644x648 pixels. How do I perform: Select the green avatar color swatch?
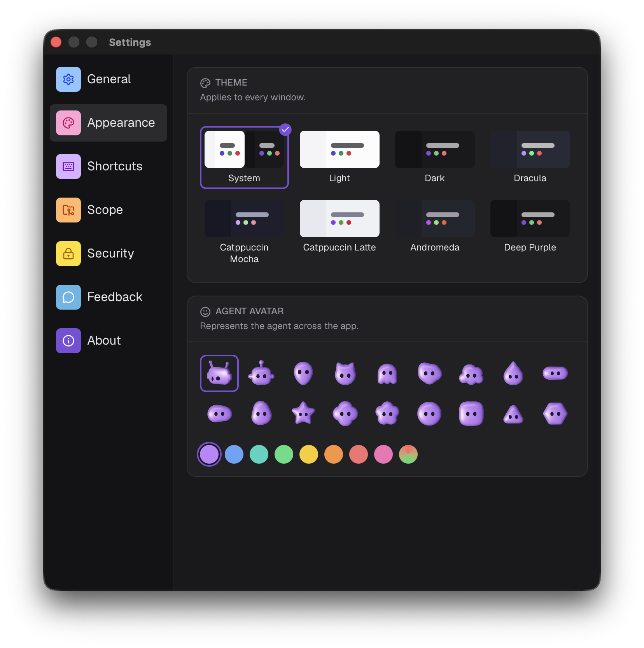[x=284, y=454]
